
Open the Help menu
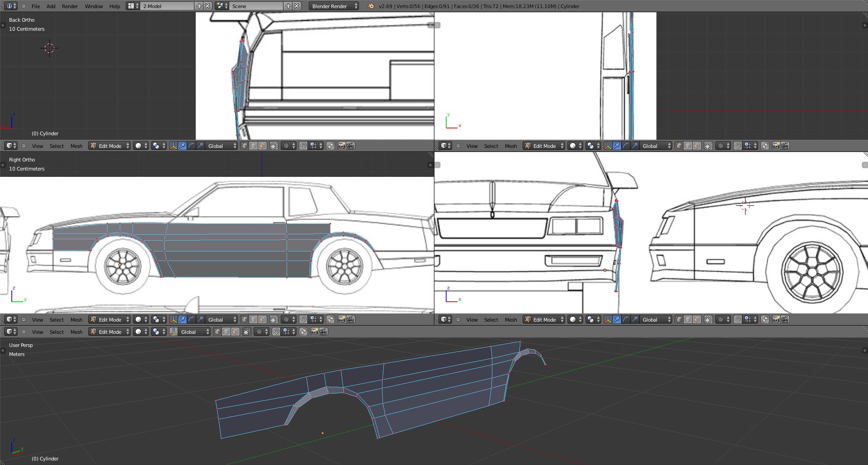coord(115,6)
